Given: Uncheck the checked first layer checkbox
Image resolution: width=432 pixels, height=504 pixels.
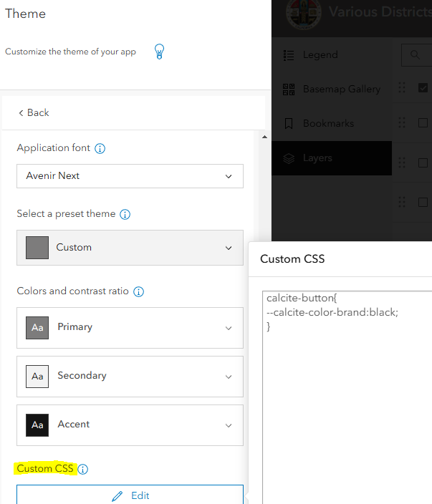Looking at the screenshot, I should (423, 88).
